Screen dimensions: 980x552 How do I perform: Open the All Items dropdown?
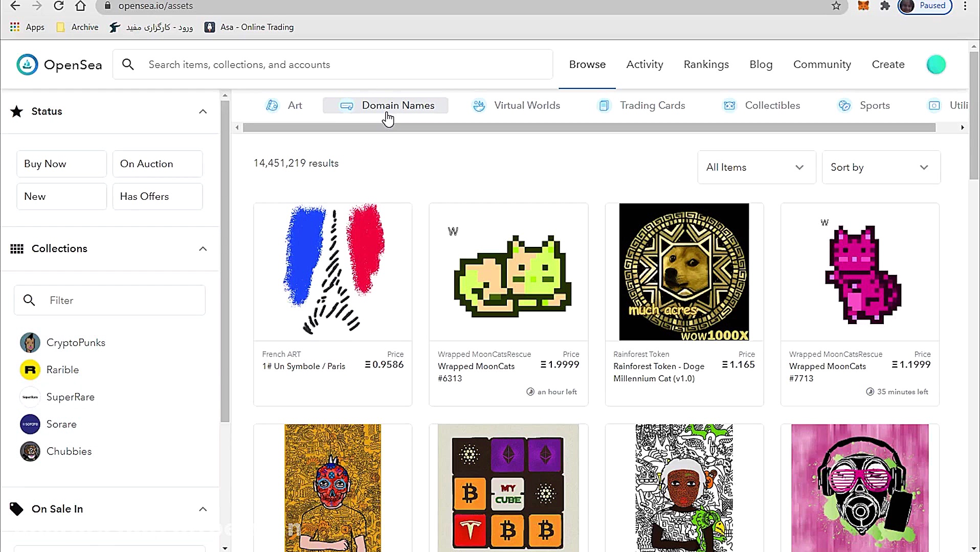[756, 167]
